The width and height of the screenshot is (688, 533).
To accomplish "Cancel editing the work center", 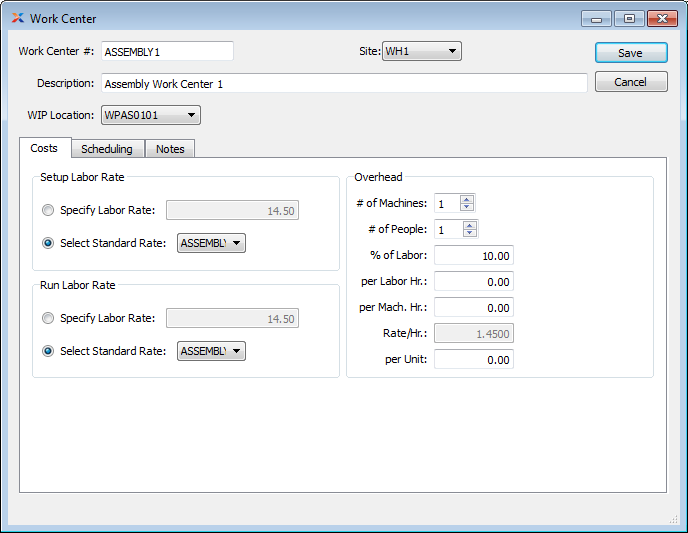I will tap(630, 82).
